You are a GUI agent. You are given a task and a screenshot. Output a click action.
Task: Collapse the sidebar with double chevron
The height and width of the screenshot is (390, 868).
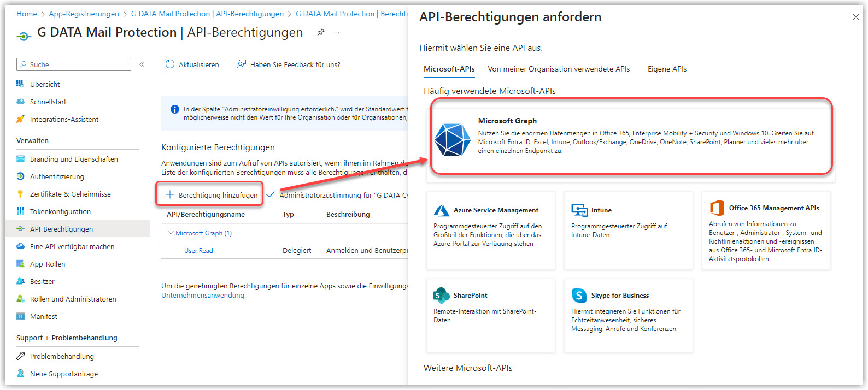click(142, 64)
